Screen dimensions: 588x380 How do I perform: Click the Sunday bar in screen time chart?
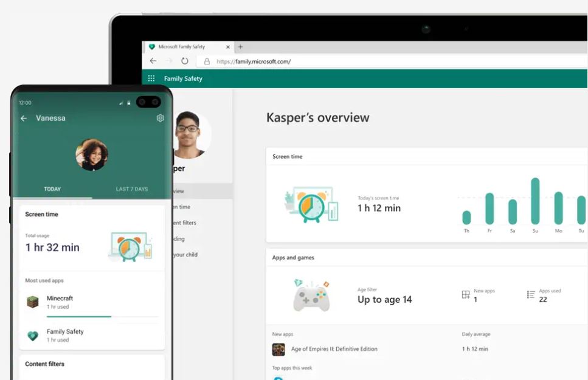click(535, 202)
